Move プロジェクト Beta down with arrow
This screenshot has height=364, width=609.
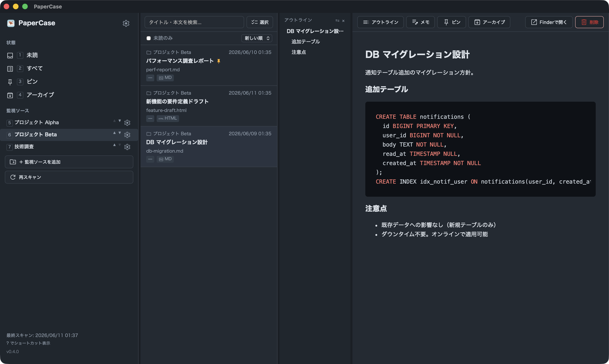120,133
